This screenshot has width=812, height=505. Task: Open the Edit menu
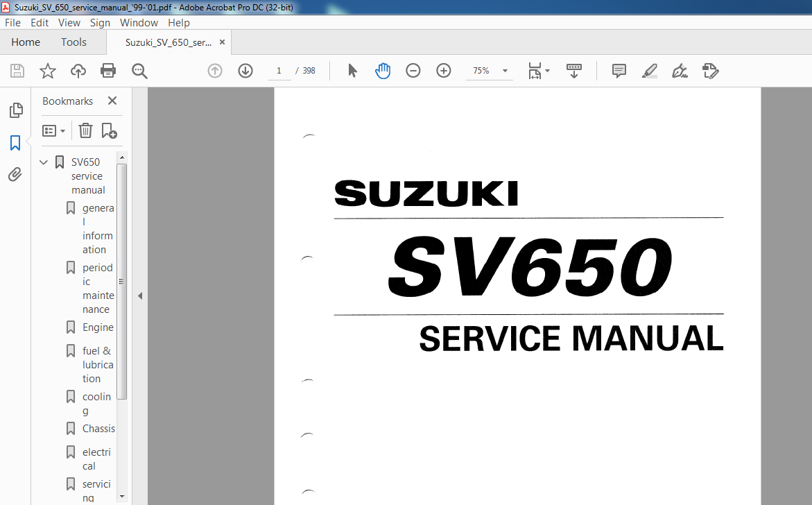coord(40,23)
